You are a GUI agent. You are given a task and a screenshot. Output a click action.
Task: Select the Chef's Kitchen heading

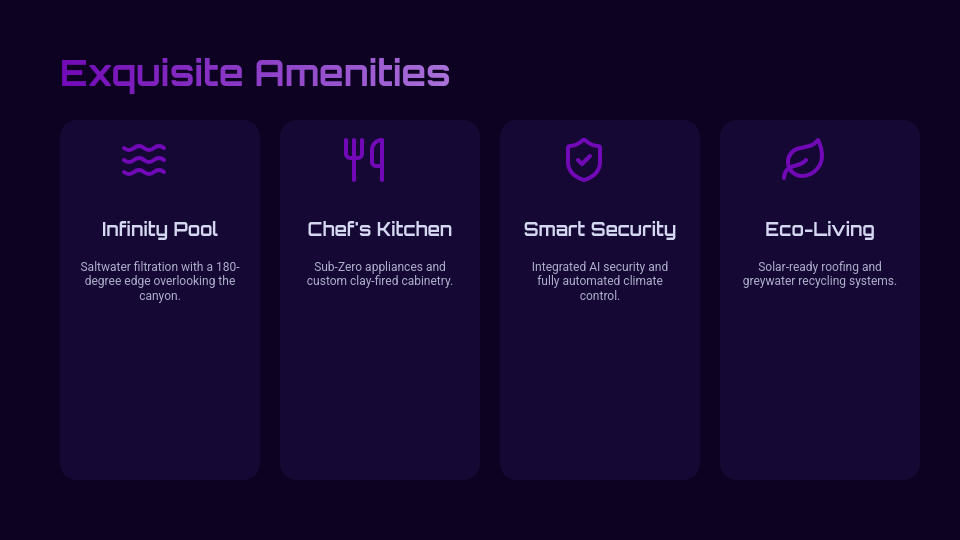point(380,229)
